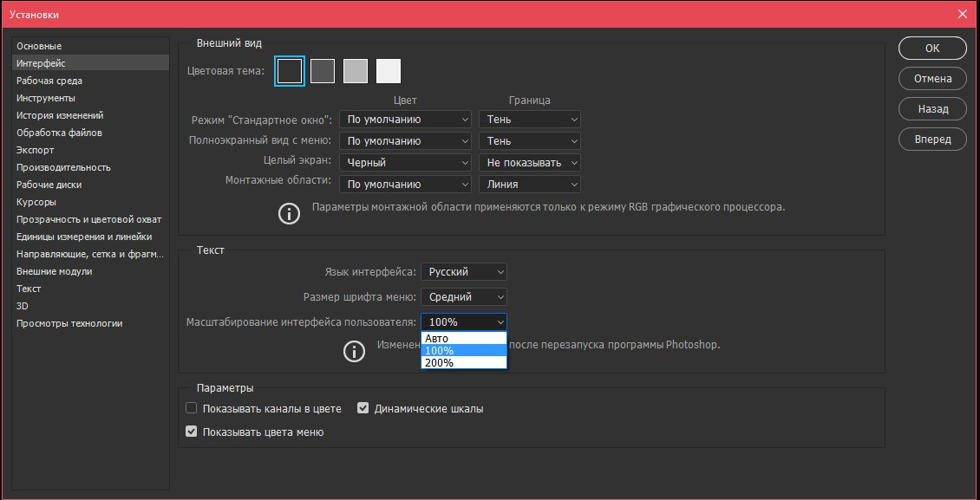
Task: Click the info icon beside Параметры монтажной области
Action: coord(289,213)
